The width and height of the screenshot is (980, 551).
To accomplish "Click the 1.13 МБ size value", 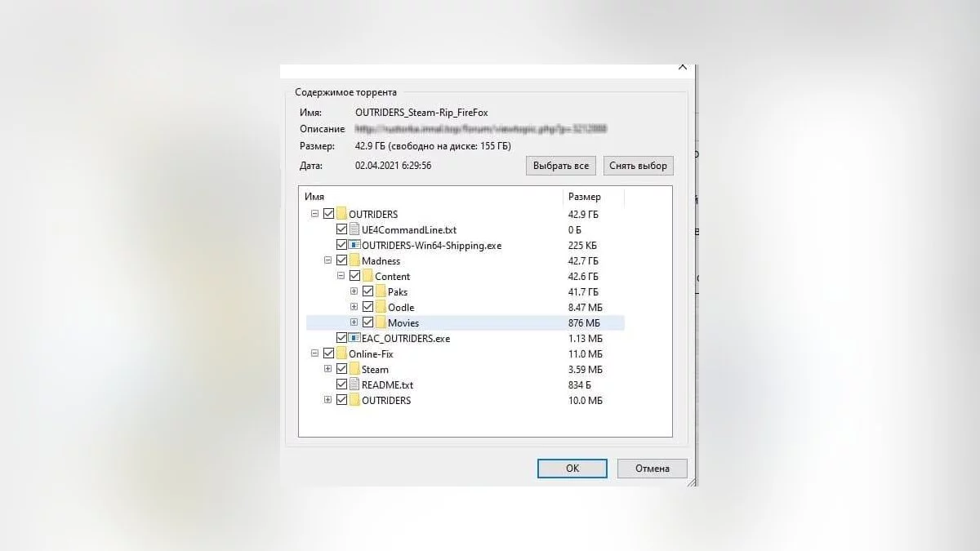I will pos(586,338).
